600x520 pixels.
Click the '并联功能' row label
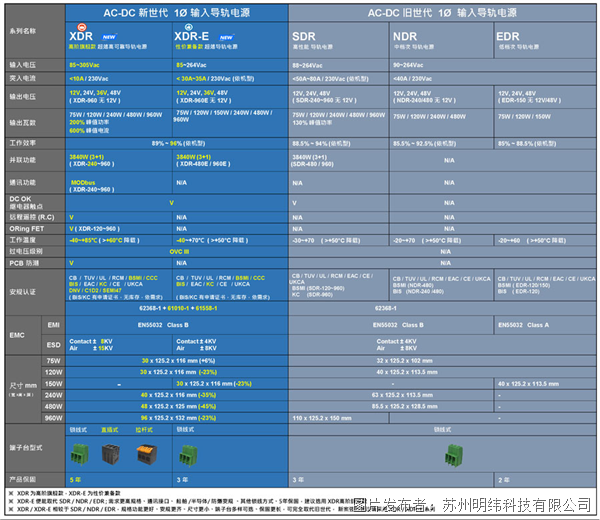[x=23, y=160]
